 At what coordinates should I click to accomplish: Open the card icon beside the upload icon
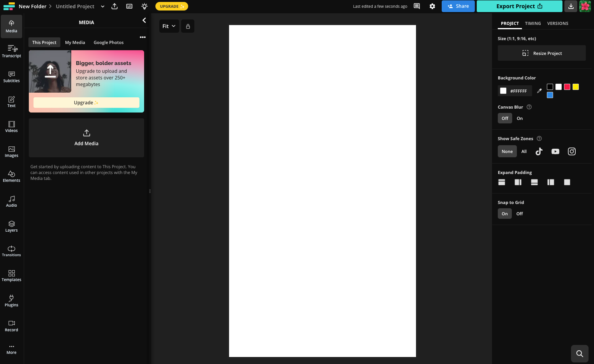click(129, 6)
